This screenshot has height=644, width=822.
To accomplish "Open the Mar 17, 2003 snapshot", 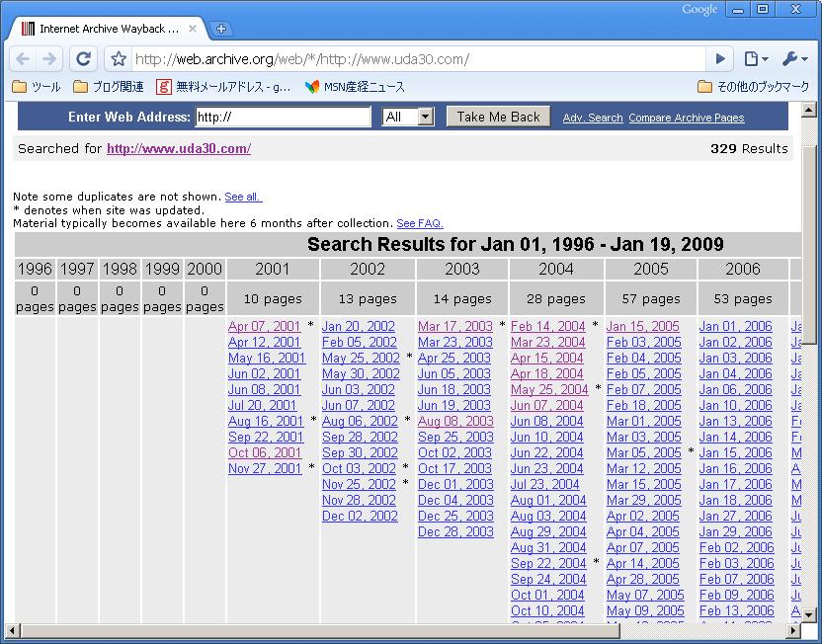I will (455, 327).
